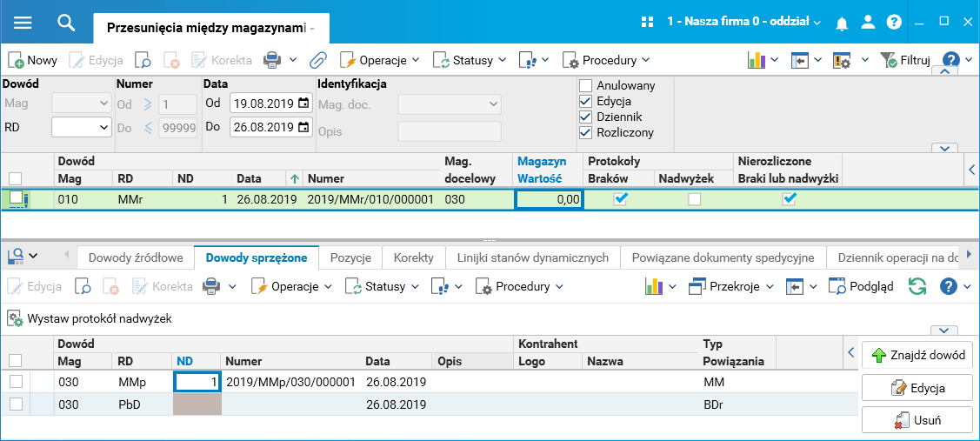Click the footprints icon in top toolbar
This screenshot has height=441, width=980.
click(527, 60)
